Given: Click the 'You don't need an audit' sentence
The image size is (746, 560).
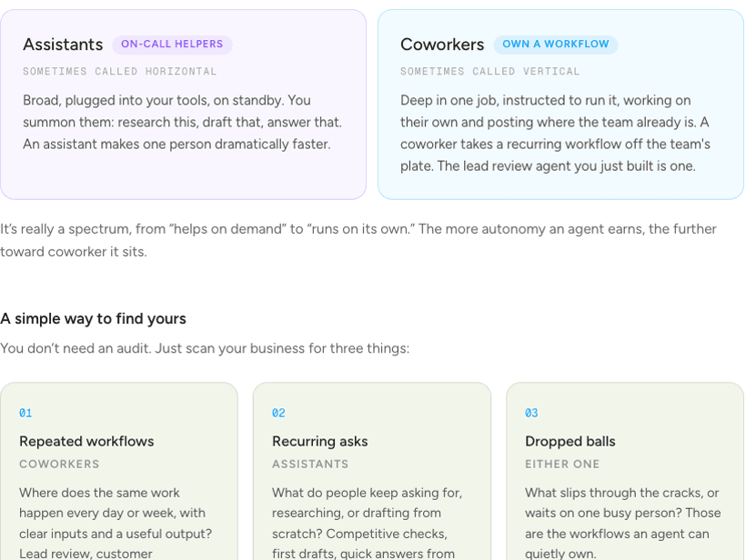Looking at the screenshot, I should [x=205, y=348].
